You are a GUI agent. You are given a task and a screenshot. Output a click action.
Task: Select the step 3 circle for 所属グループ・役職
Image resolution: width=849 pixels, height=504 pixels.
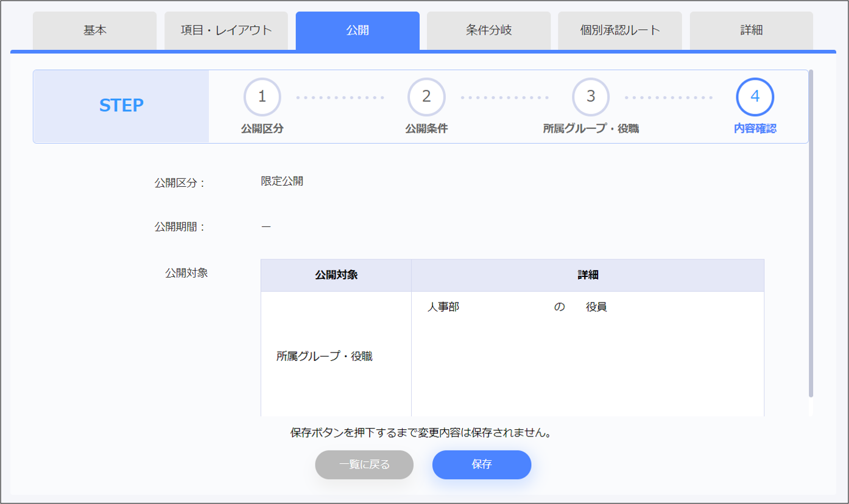pyautogui.click(x=590, y=97)
